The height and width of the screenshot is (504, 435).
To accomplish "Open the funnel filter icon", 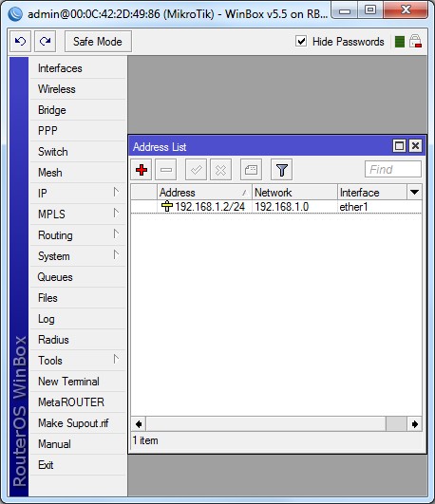I will [281, 169].
